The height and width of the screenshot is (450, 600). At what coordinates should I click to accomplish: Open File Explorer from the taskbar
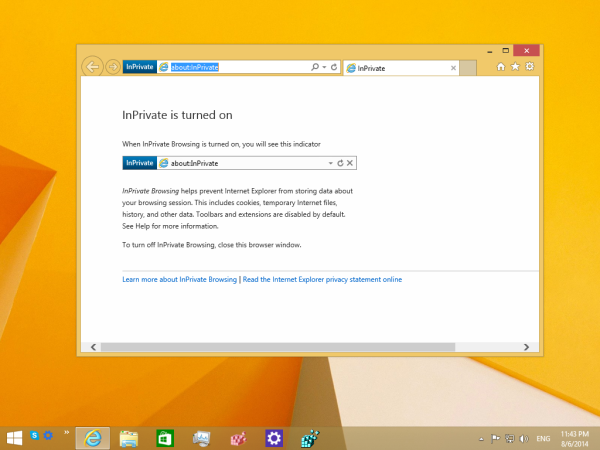129,439
